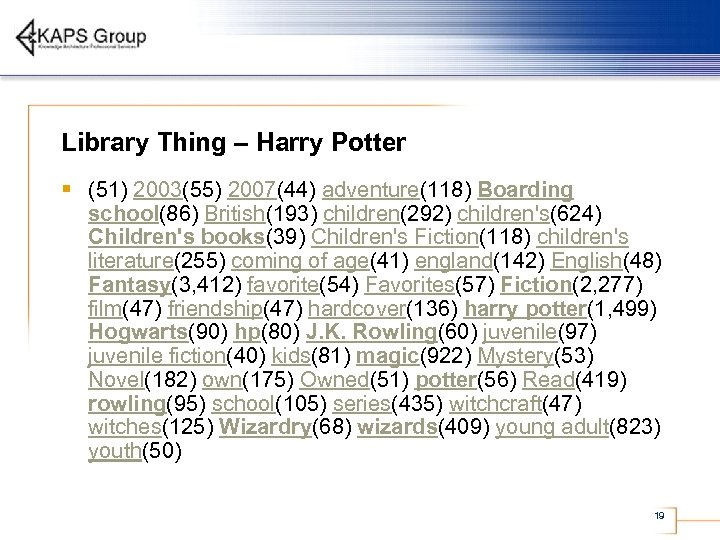Click the young adult tag
720x540 pixels.
coord(552,427)
